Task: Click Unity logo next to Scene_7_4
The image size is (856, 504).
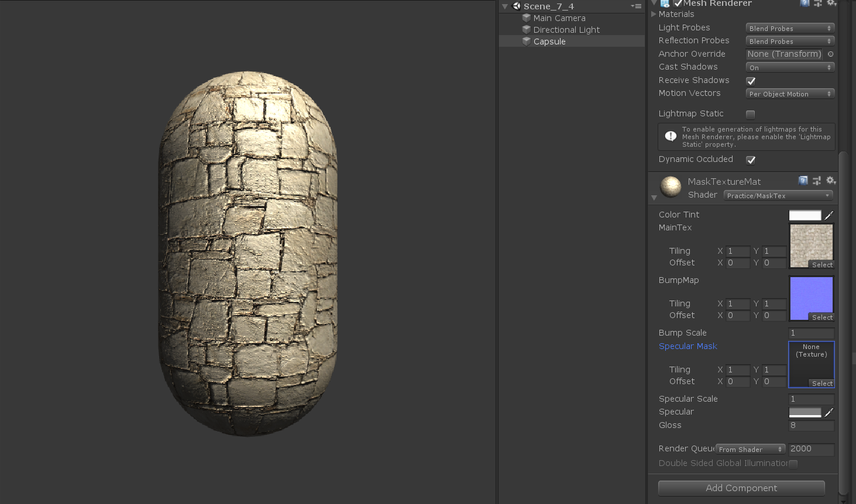Action: click(516, 6)
